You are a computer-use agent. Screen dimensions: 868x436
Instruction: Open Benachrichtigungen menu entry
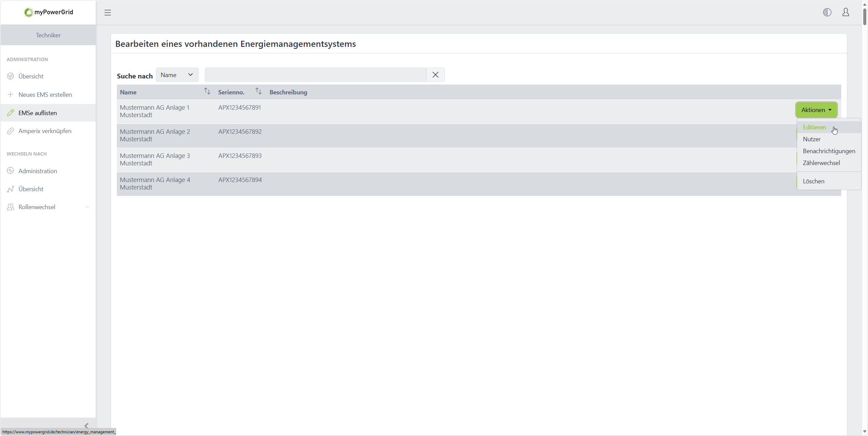pyautogui.click(x=829, y=151)
